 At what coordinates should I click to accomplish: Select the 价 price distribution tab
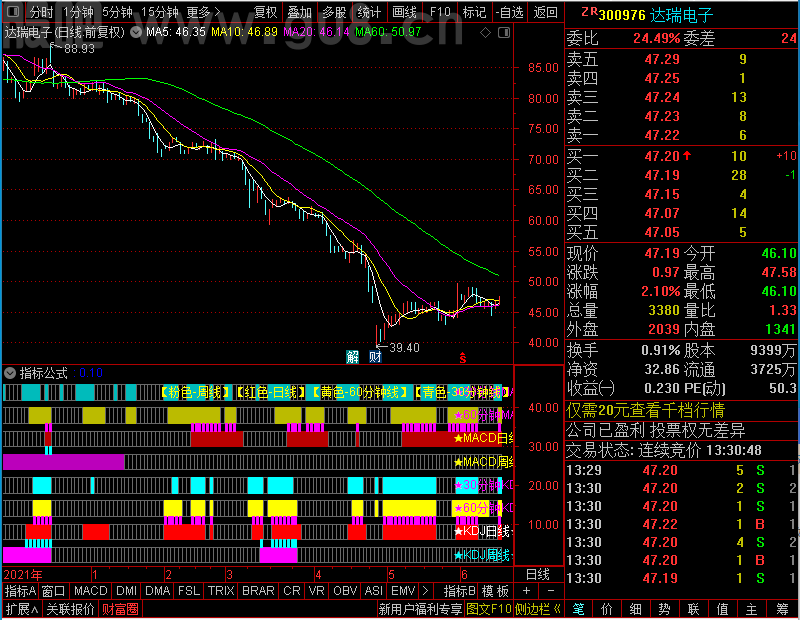(607, 609)
